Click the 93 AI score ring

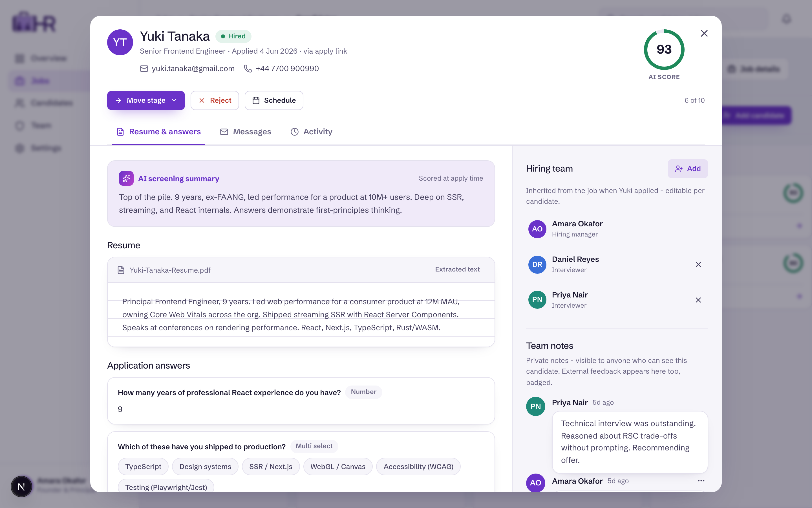[664, 49]
